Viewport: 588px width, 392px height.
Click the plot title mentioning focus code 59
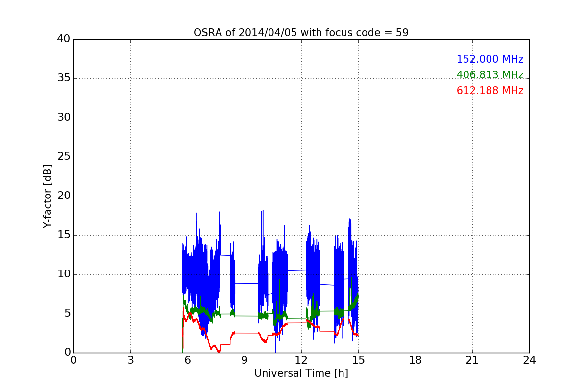301,33
